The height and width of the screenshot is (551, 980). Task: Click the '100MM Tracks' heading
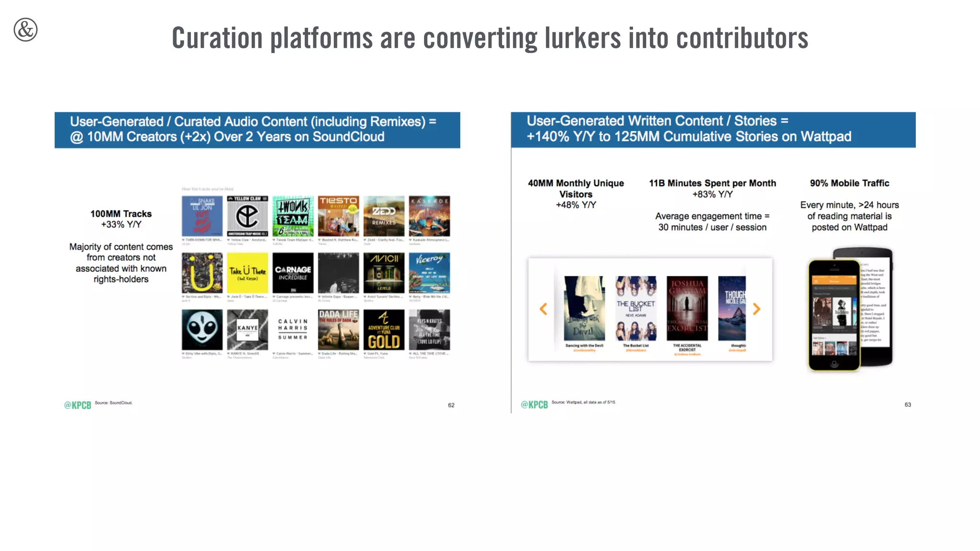pyautogui.click(x=121, y=214)
